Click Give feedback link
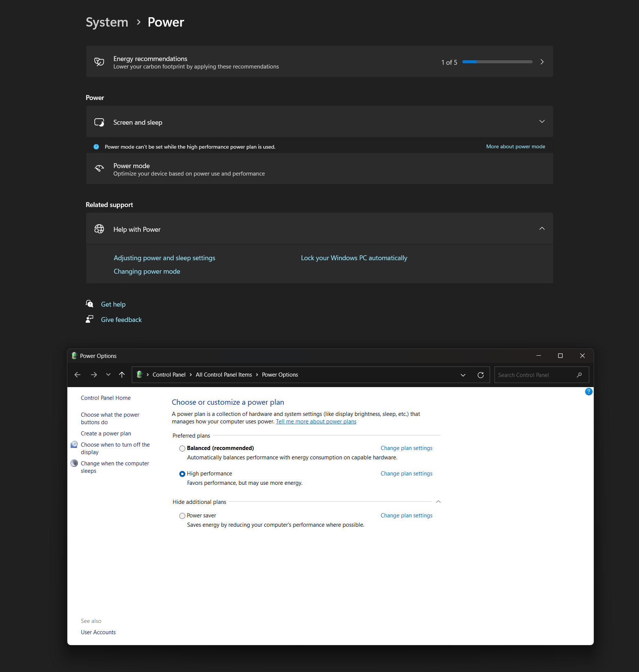639x672 pixels. coord(121,320)
